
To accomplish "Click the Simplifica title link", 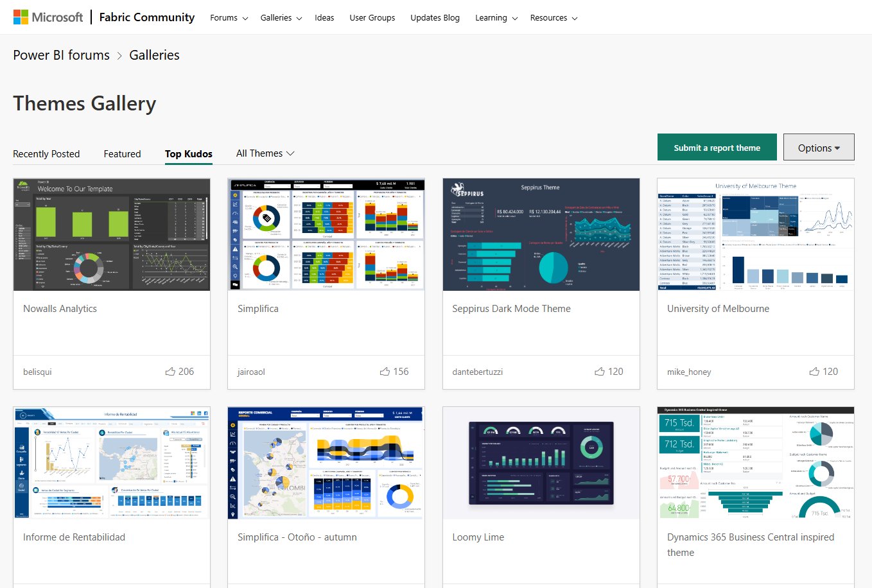I will click(x=258, y=309).
